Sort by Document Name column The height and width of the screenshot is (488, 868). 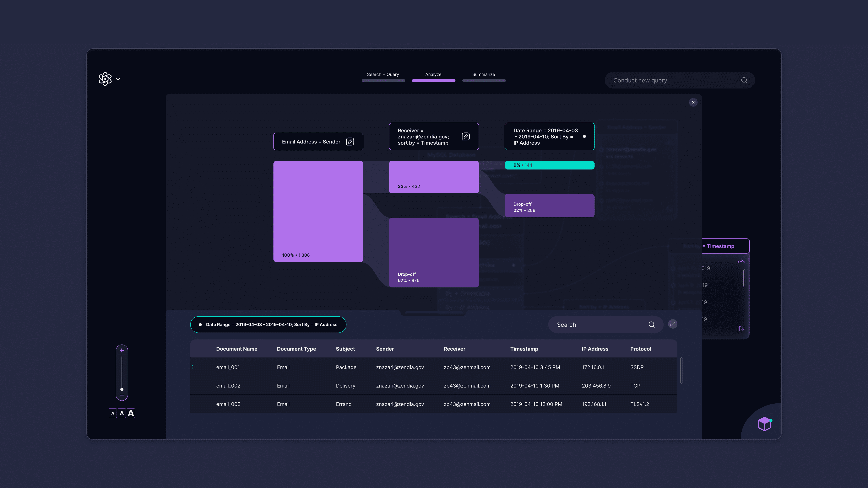pyautogui.click(x=236, y=349)
